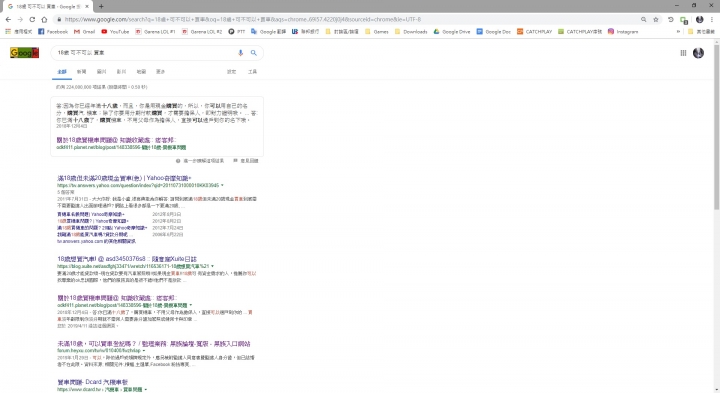The width and height of the screenshot is (720, 393).
Task: Click the blue search magnifier button
Action: coord(253,53)
